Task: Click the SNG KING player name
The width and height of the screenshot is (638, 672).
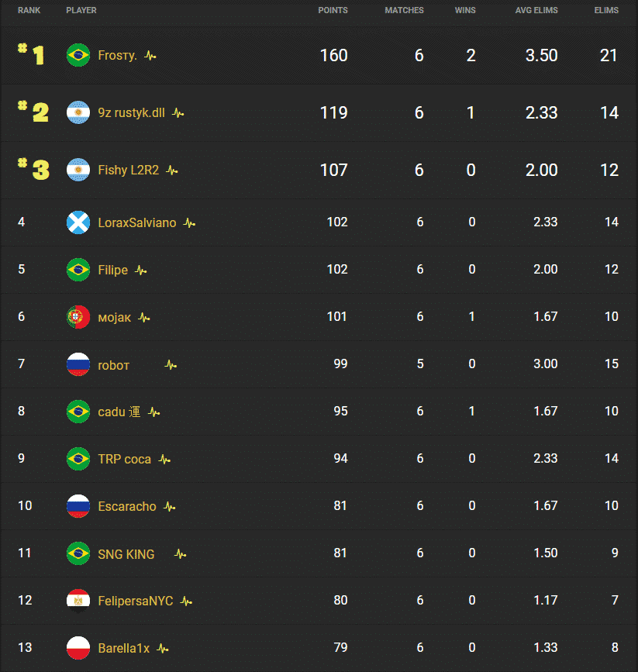Action: tap(126, 553)
